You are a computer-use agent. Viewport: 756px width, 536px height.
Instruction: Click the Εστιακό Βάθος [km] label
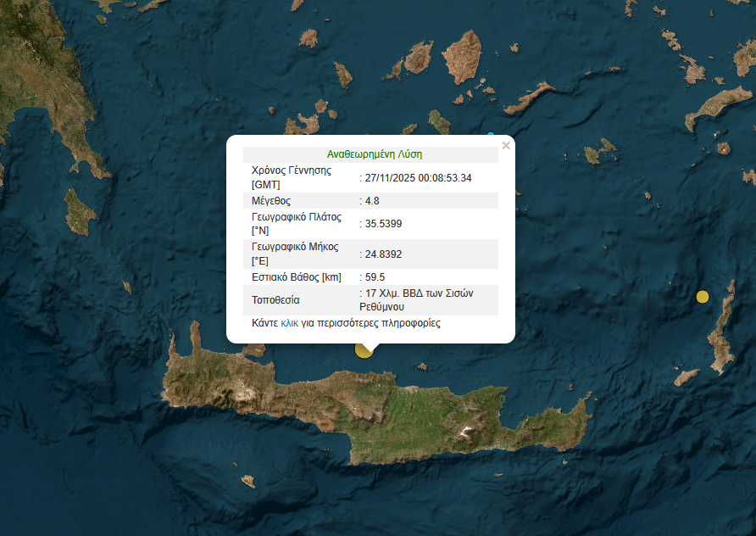pyautogui.click(x=296, y=277)
